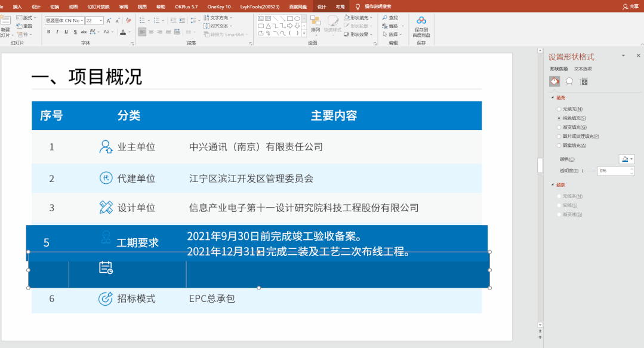Switch to 文本选项 (Text options) tab
The width and height of the screenshot is (644, 348).
583,69
